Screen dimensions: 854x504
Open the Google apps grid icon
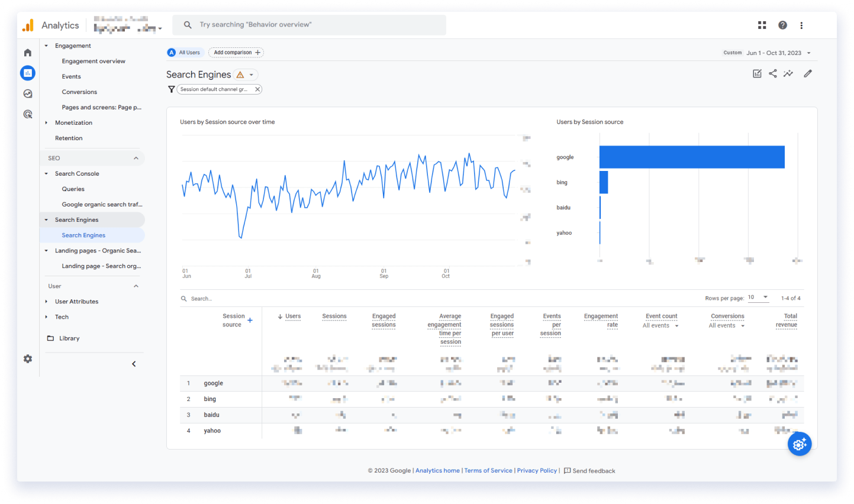[x=762, y=25]
